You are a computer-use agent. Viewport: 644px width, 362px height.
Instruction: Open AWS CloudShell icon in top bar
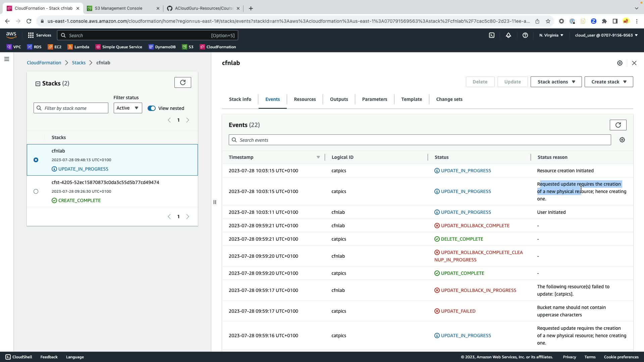point(491,35)
